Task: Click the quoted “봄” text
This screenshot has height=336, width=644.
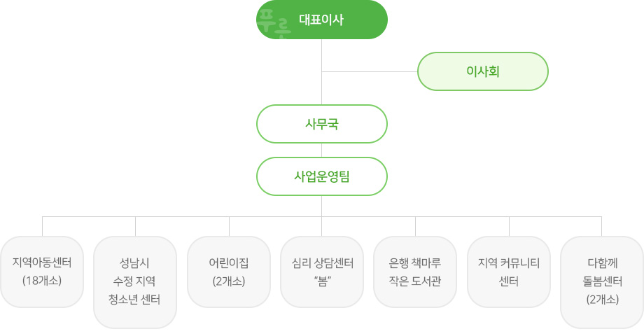Action: pyautogui.click(x=323, y=281)
